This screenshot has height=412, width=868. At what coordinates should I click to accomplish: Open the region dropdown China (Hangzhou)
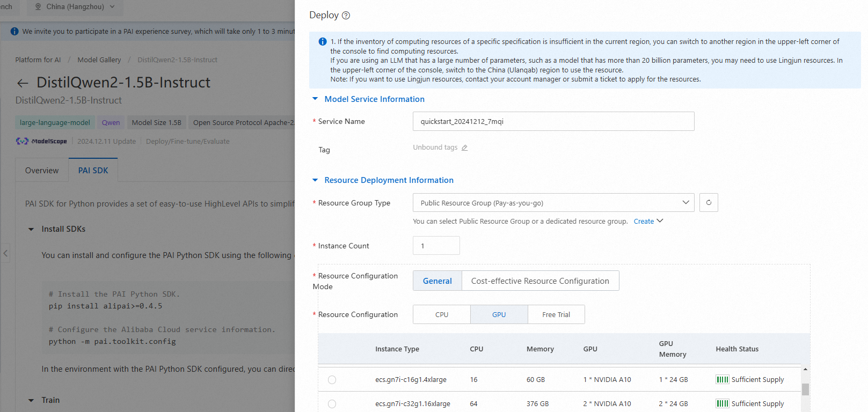(x=75, y=7)
